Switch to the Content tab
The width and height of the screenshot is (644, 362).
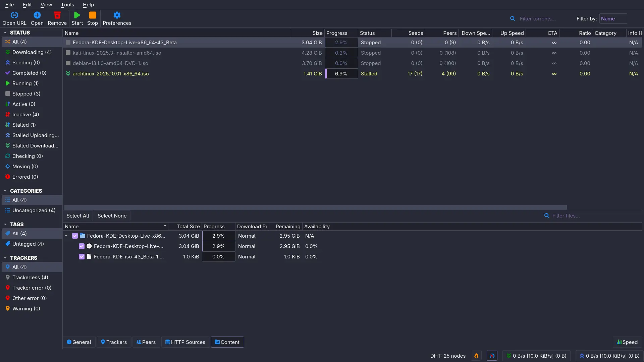(x=227, y=342)
